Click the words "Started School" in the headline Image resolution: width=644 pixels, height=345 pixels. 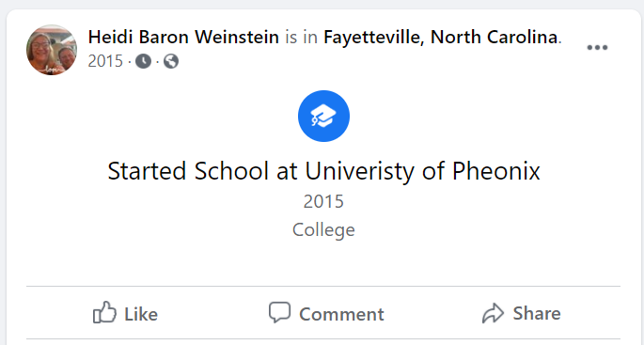click(x=188, y=171)
